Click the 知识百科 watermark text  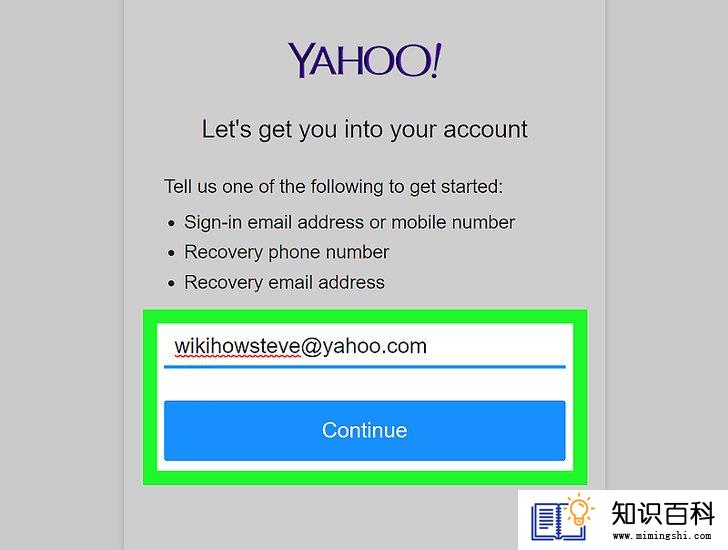662,514
